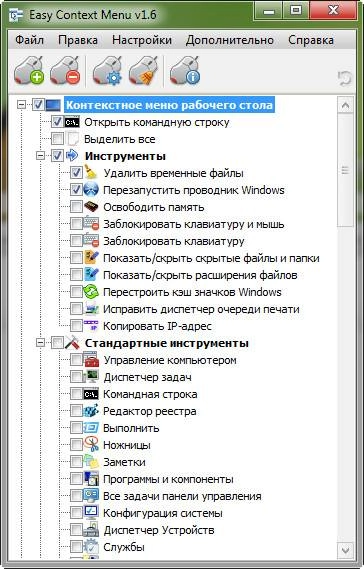The height and width of the screenshot is (569, 364).
Task: Select the Заблокировать клавиатуру row label
Action: tap(174, 241)
